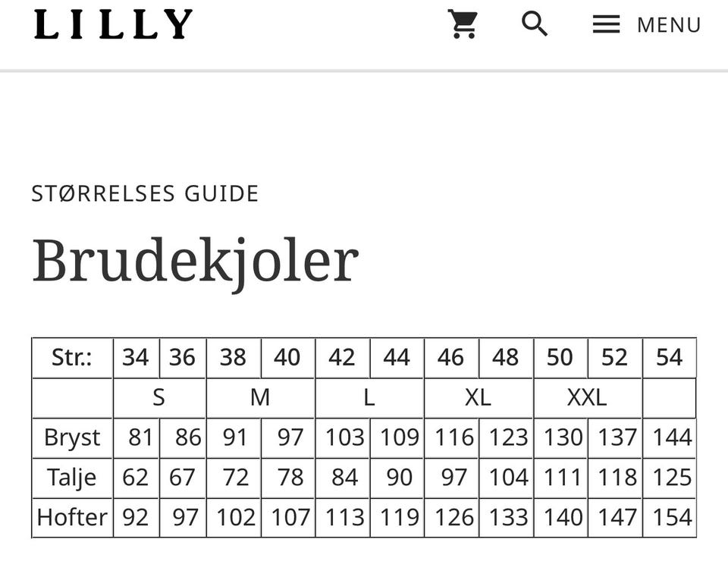Click the MENU text label
The height and width of the screenshot is (583, 728).
(669, 25)
